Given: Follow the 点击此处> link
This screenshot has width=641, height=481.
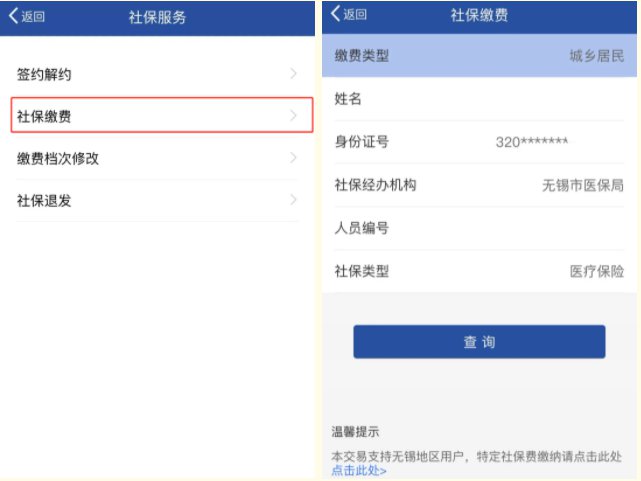Looking at the screenshot, I should (x=359, y=470).
